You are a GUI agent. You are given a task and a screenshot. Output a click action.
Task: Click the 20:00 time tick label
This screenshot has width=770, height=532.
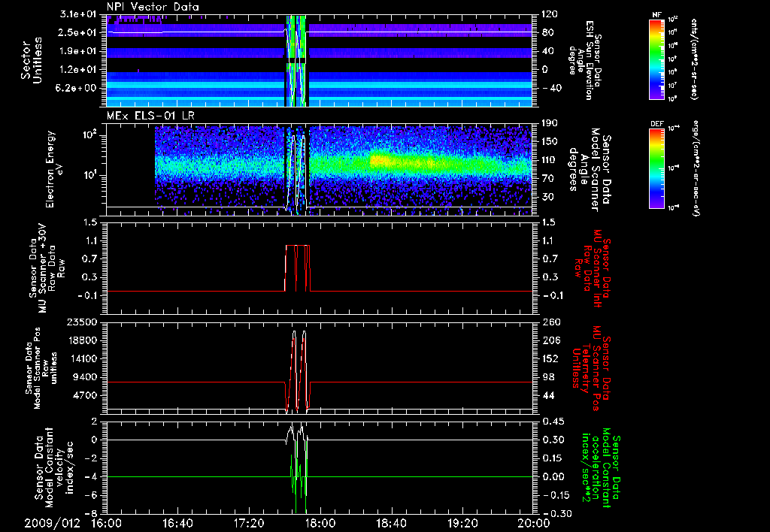coord(534,523)
